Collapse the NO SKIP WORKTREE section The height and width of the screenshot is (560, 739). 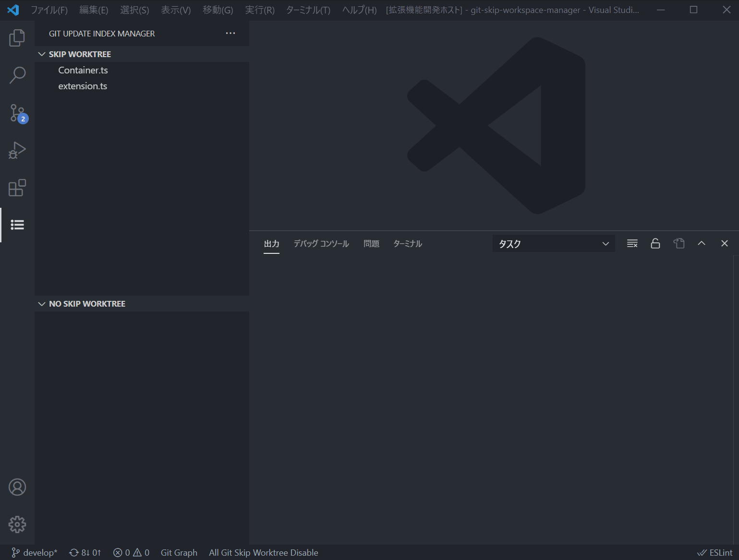coord(142,304)
